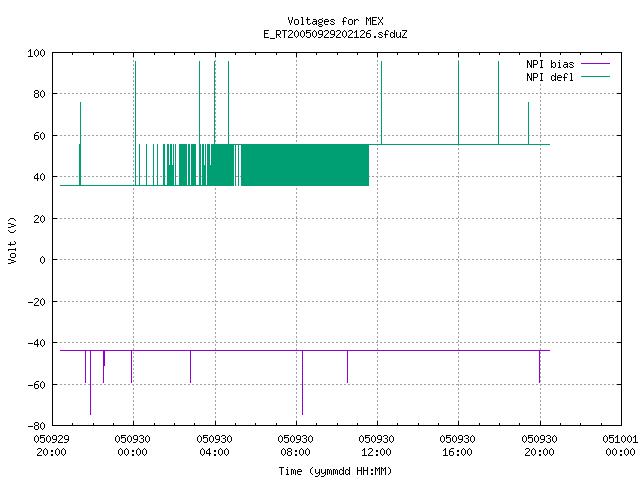Select the positive '80' y-axis tick label
640x480 pixels.
pyautogui.click(x=40, y=94)
